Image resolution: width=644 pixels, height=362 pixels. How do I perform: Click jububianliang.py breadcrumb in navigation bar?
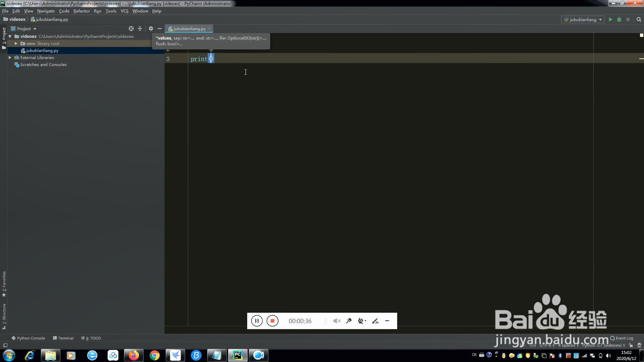50,19
